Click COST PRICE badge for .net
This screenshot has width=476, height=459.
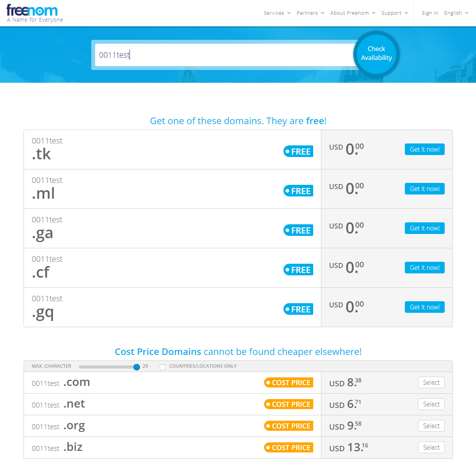point(288,404)
